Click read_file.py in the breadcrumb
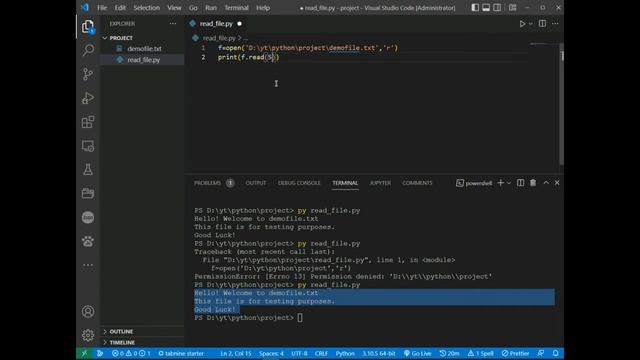 219,38
